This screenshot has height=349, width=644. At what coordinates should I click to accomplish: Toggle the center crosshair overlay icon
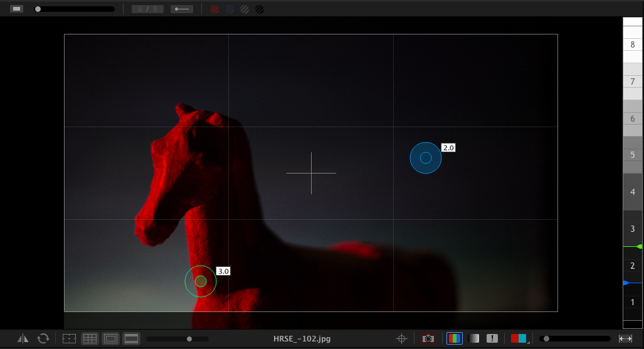[69, 339]
